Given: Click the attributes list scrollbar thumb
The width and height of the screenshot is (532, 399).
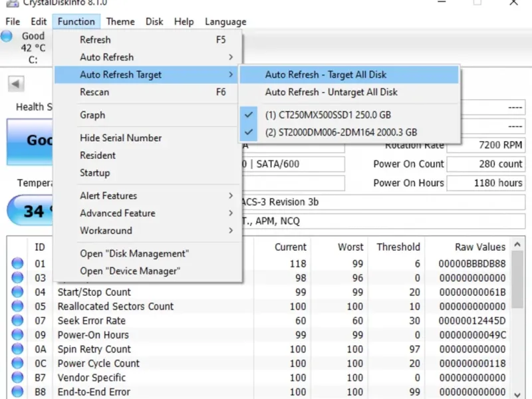Looking at the screenshot, I should pyautogui.click(x=517, y=279).
